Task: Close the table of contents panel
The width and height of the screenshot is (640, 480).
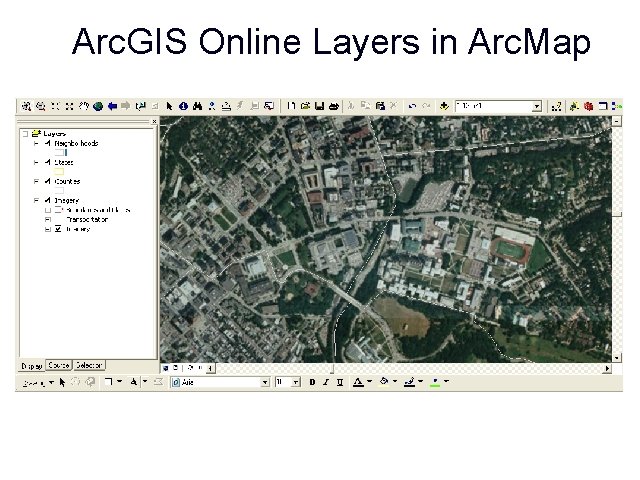Action: click(154, 121)
